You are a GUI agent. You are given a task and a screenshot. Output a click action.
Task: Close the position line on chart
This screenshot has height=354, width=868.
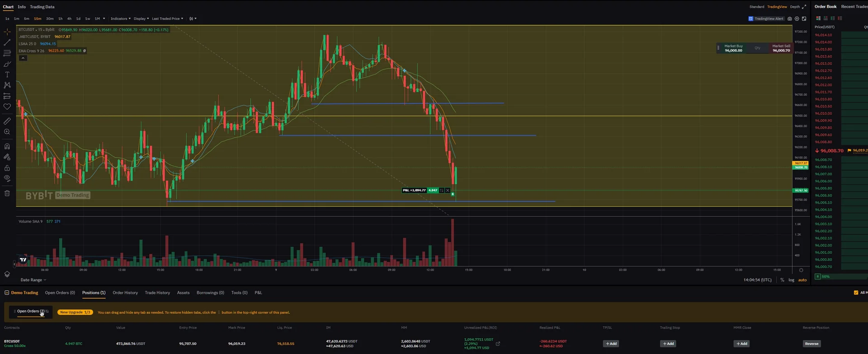point(448,191)
